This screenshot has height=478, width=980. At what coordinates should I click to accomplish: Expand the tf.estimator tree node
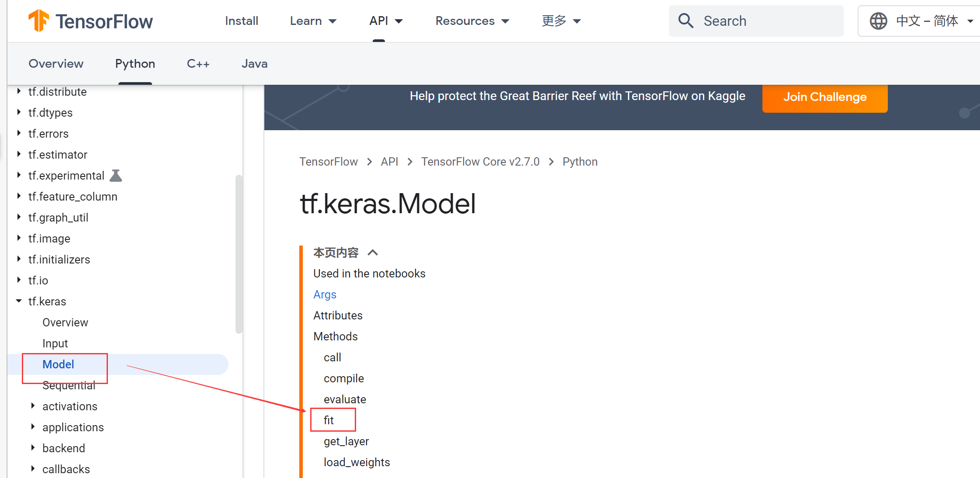pyautogui.click(x=19, y=154)
